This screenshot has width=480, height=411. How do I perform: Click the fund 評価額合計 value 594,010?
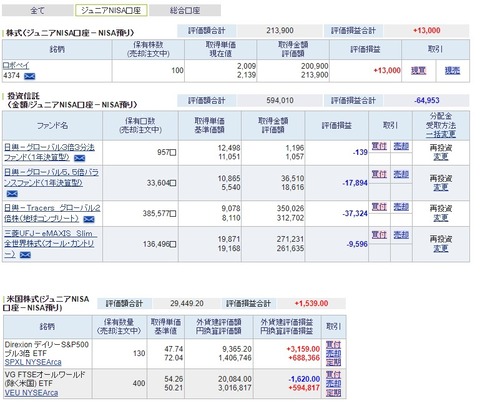click(x=280, y=100)
